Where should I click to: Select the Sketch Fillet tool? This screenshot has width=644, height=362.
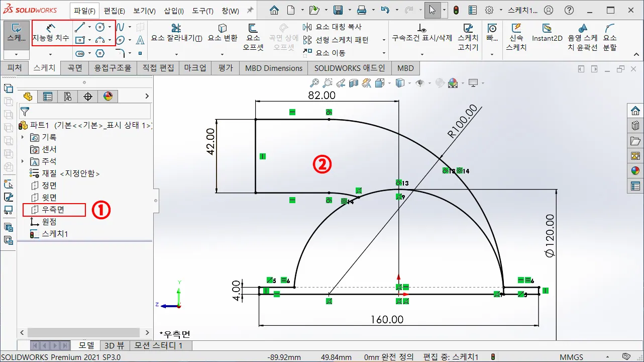pos(121,53)
